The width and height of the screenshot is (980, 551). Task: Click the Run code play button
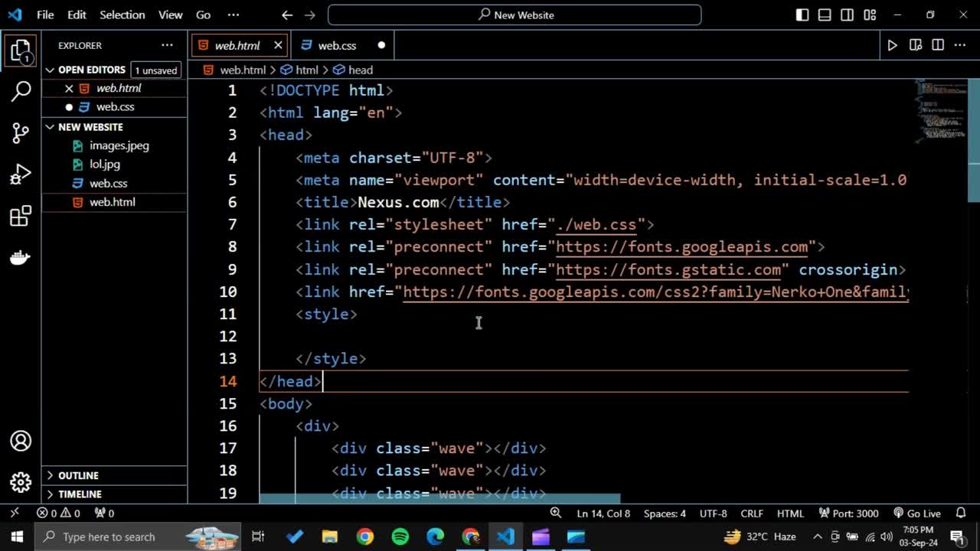pos(892,46)
